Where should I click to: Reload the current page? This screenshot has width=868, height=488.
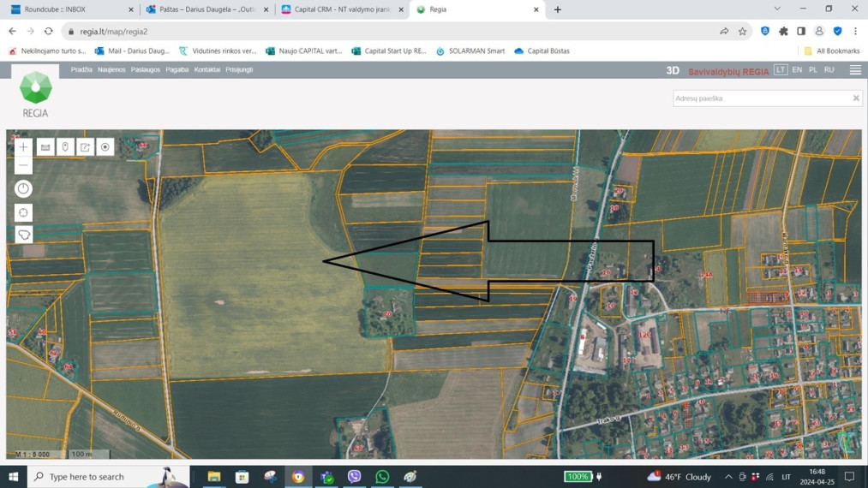click(x=49, y=32)
